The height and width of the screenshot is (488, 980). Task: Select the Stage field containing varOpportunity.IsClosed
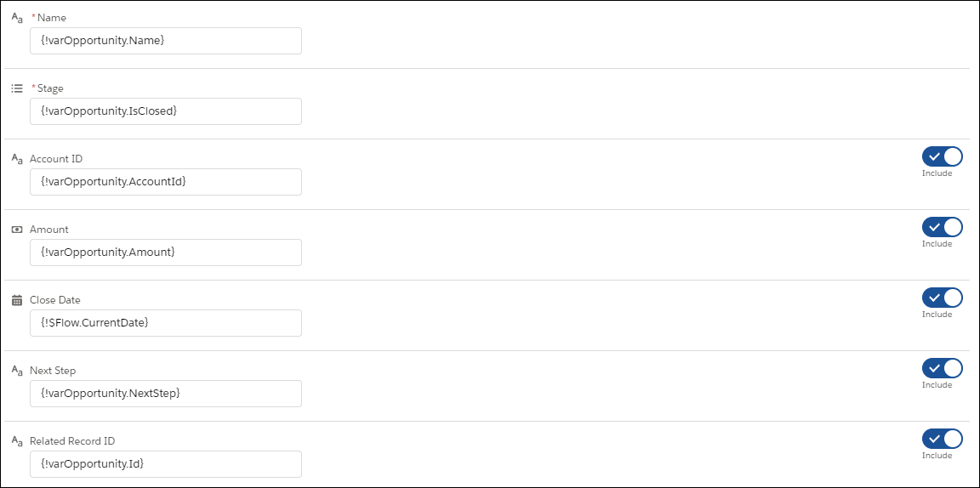pyautogui.click(x=166, y=111)
